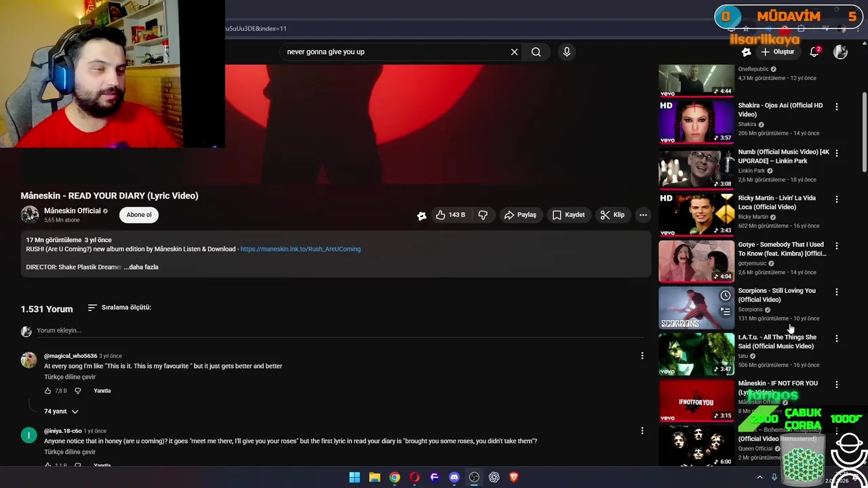Open Scorpions Still Loving You video title

pyautogui.click(x=776, y=295)
